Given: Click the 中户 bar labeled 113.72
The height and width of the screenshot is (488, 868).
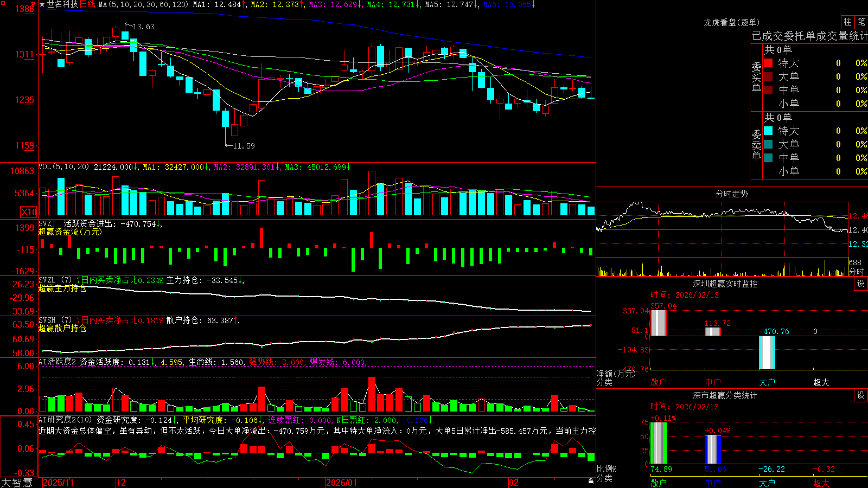Looking at the screenshot, I should (x=713, y=331).
